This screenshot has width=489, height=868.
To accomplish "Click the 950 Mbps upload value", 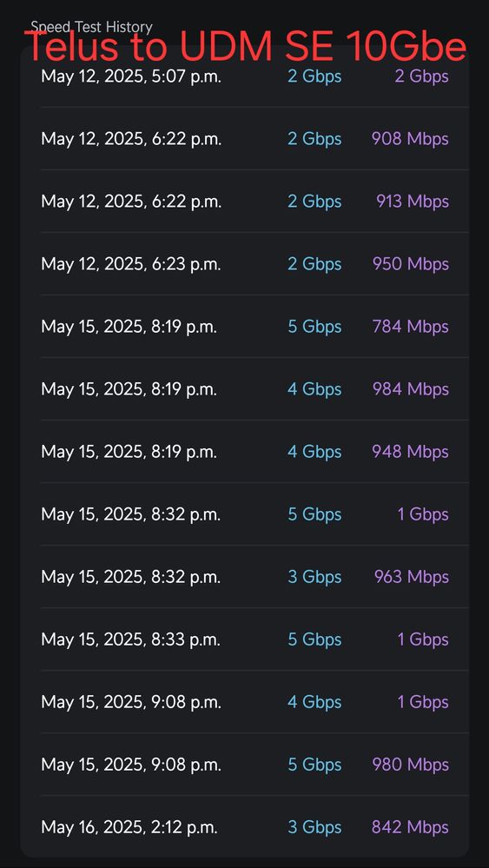I will (x=411, y=264).
